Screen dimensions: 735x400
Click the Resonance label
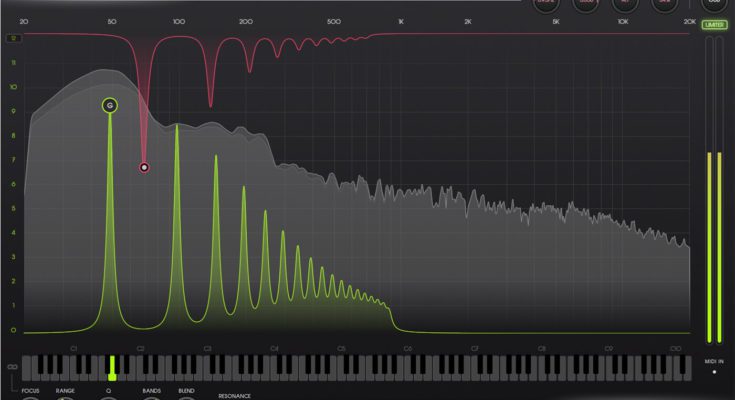click(x=234, y=396)
